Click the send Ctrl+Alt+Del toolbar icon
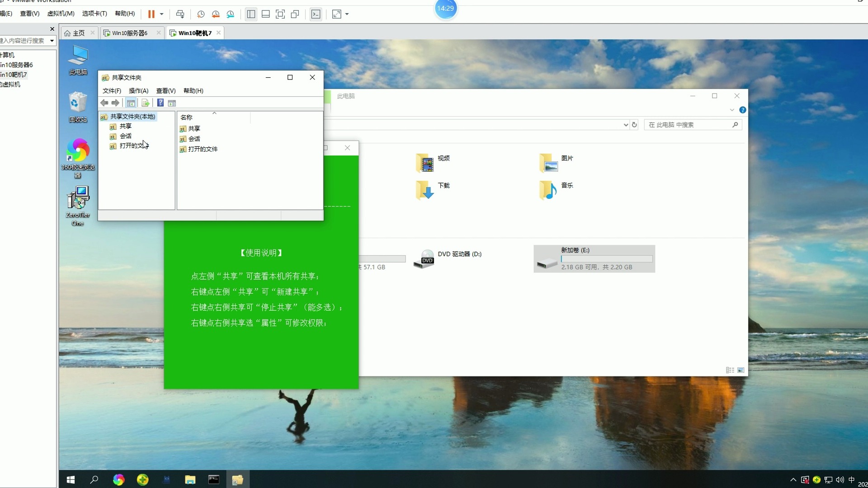This screenshot has width=868, height=488. pos(180,14)
